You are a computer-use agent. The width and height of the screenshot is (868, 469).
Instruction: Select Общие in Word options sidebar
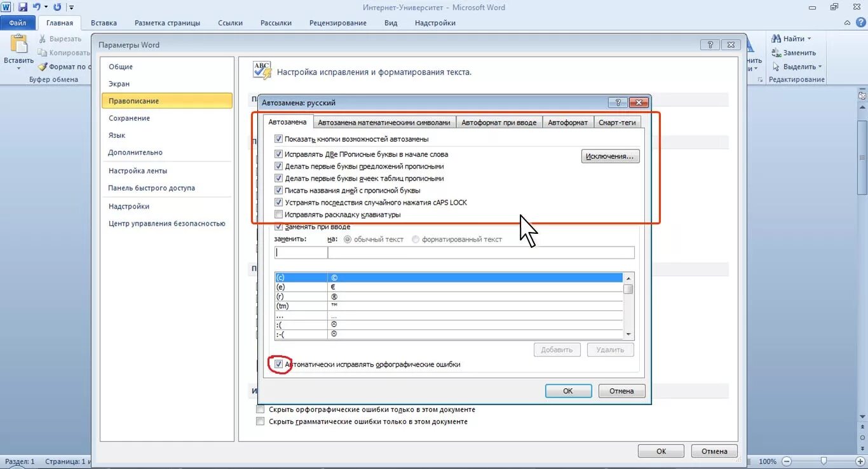[166, 67]
